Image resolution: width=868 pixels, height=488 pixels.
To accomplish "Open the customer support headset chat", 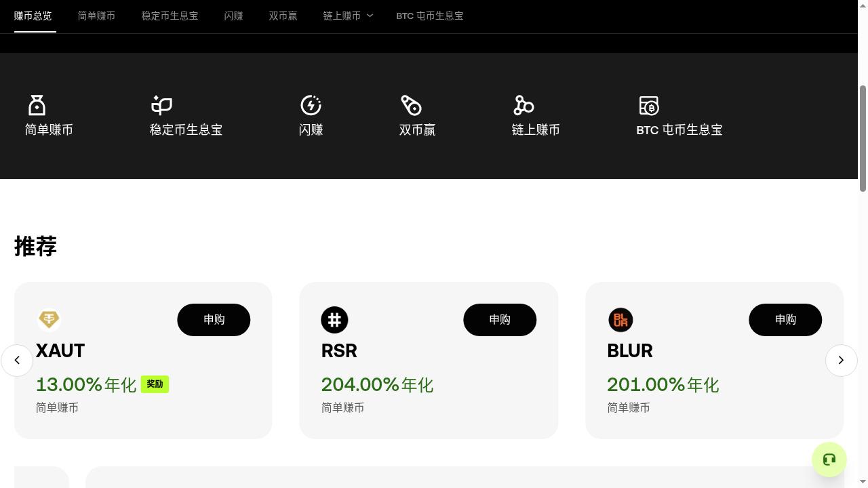I will (x=829, y=460).
